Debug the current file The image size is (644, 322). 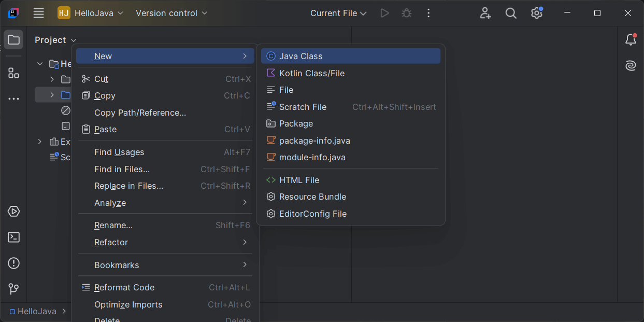click(407, 13)
